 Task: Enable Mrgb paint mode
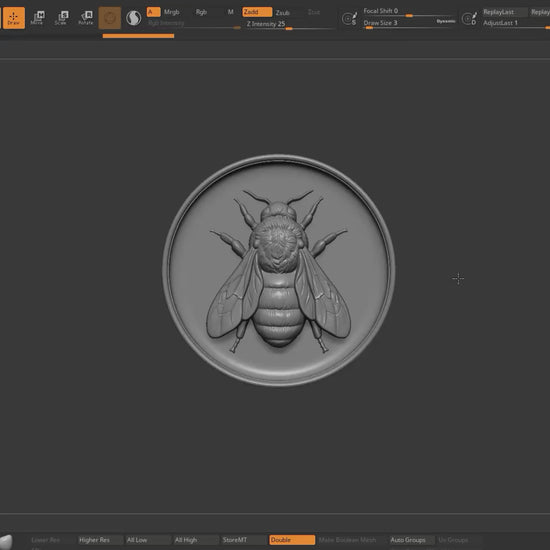pos(172,12)
